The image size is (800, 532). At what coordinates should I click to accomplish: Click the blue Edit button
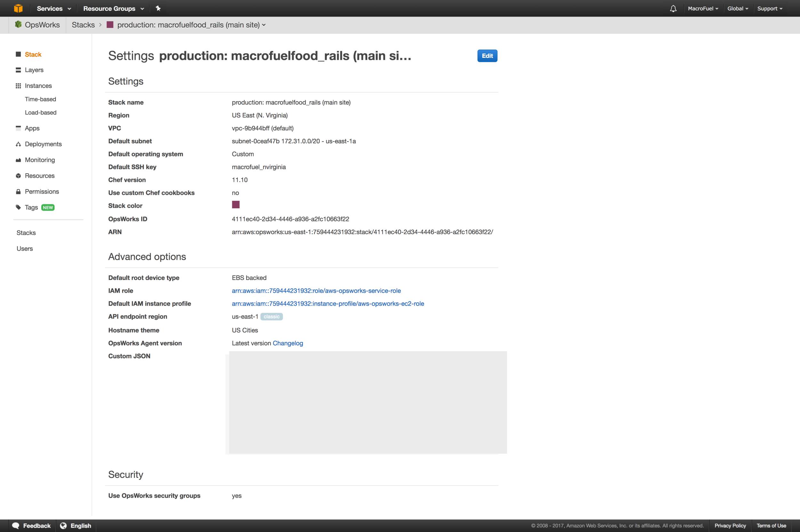tap(487, 56)
